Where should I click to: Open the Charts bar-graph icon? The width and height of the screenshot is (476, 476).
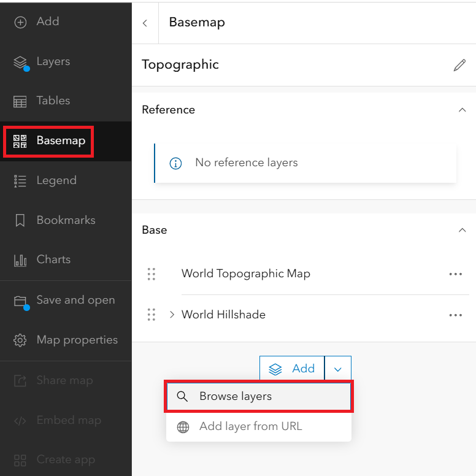(20, 261)
